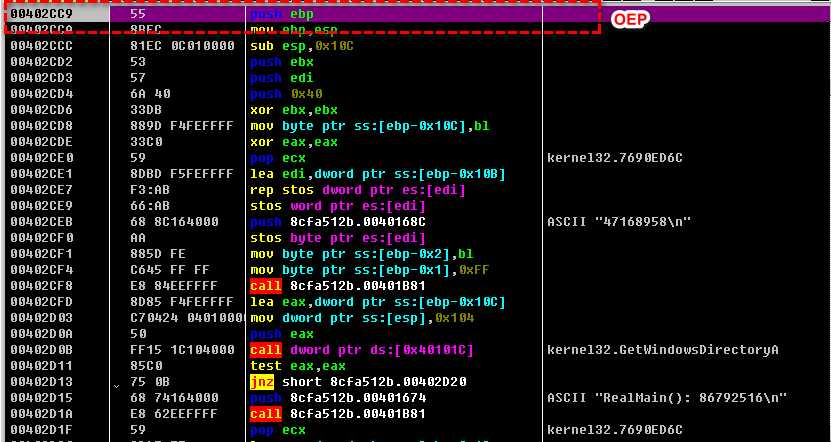Click 'push 8cfa512b.0040168C' instruction
Viewport: 831px width, 442px height.
[x=338, y=222]
